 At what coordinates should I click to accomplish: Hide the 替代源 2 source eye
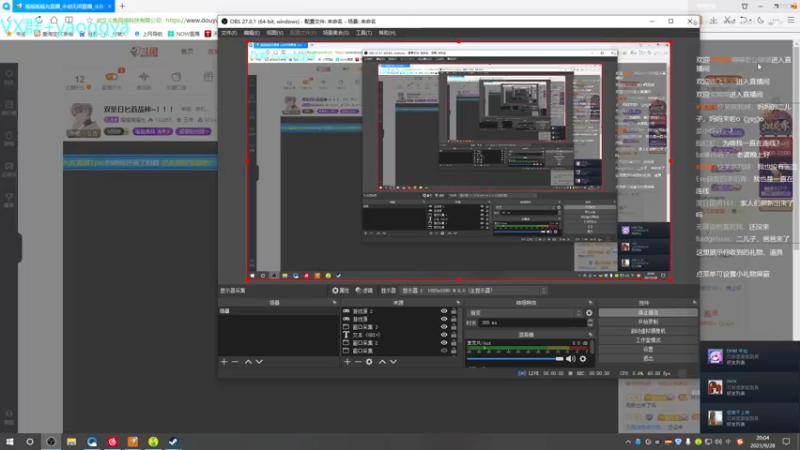[444, 311]
